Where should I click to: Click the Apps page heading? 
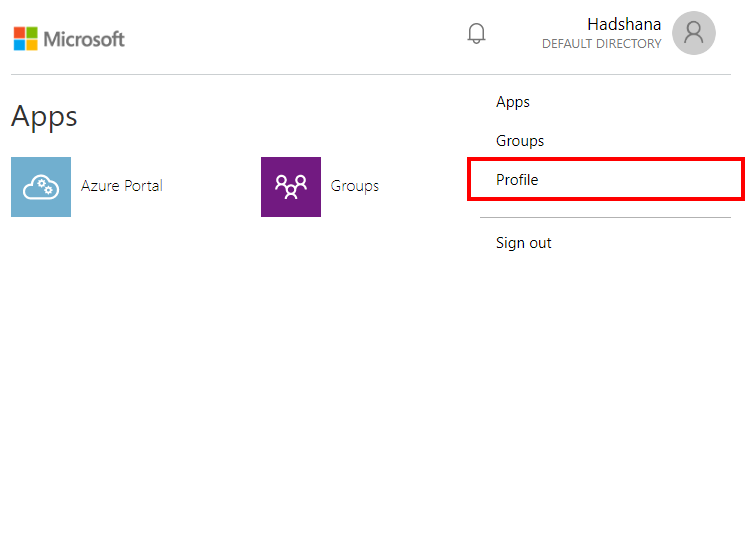pyautogui.click(x=44, y=116)
